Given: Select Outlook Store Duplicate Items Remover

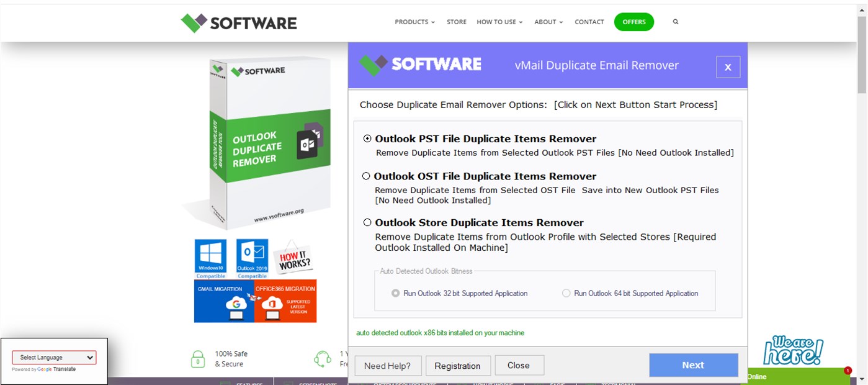Looking at the screenshot, I should point(367,222).
